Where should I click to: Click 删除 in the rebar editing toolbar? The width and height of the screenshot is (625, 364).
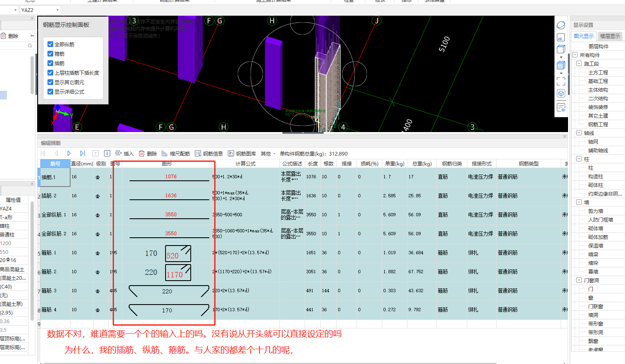(148, 154)
